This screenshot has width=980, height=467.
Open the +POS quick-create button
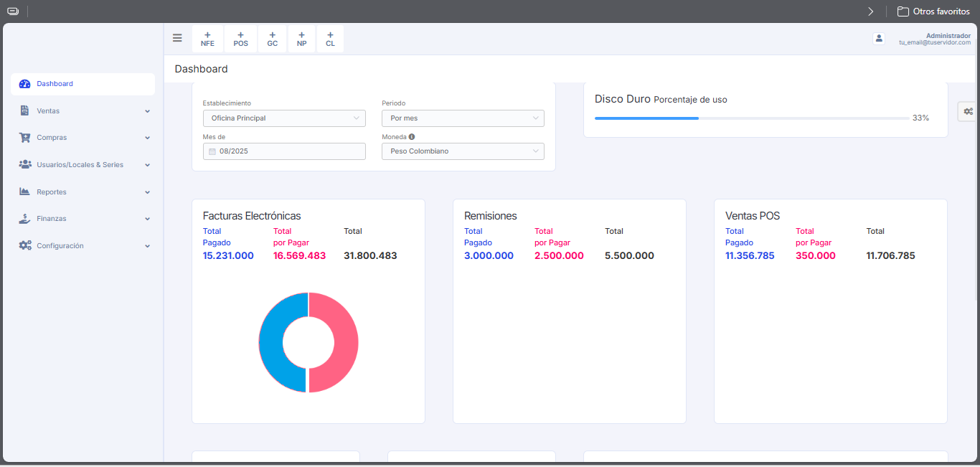pyautogui.click(x=240, y=38)
